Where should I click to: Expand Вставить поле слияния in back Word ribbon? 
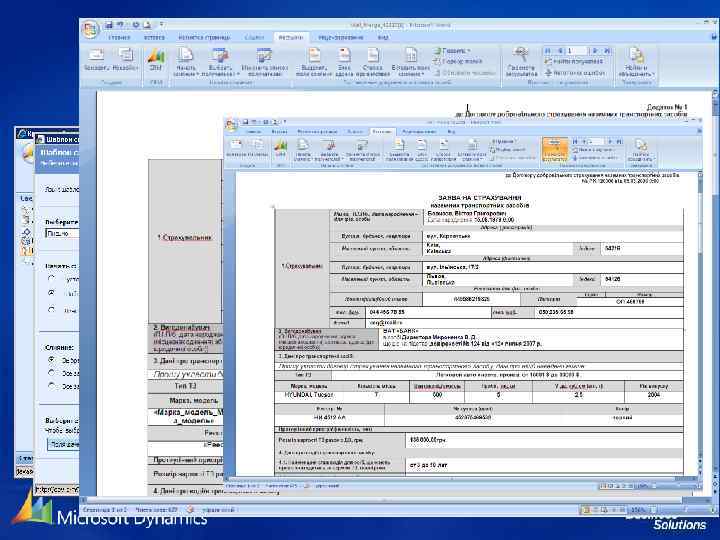pos(411,62)
